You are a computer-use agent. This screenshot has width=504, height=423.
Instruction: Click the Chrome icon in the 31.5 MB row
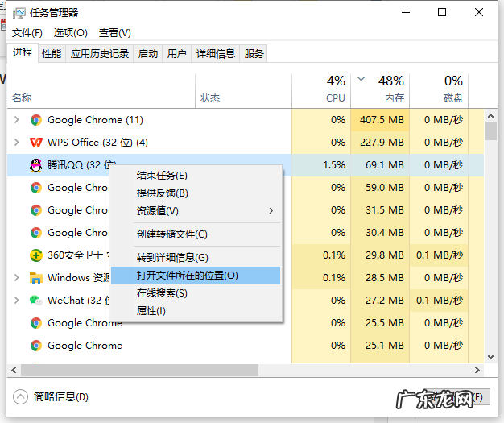[x=36, y=210]
